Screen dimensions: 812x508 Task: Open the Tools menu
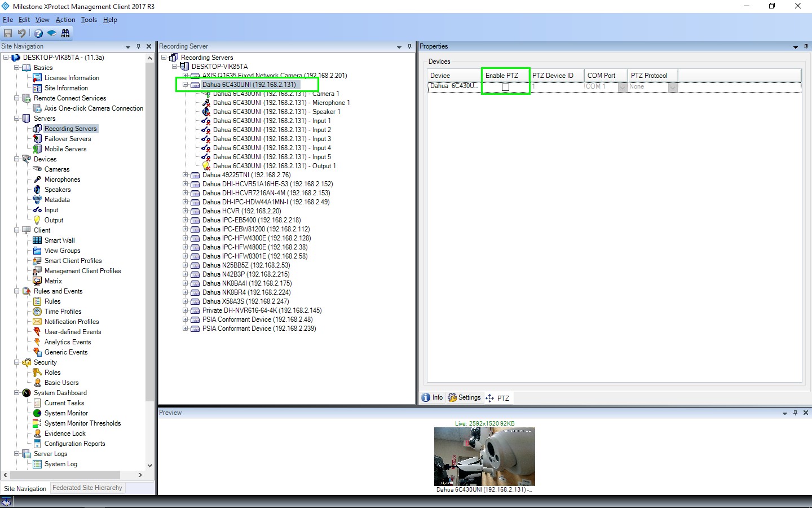[x=89, y=20]
